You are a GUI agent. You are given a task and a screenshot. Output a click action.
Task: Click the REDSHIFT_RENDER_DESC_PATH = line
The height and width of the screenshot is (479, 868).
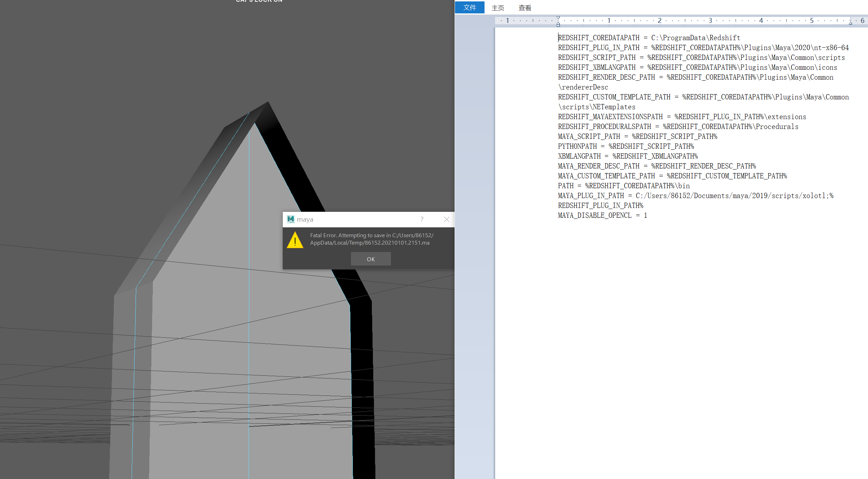tap(696, 77)
